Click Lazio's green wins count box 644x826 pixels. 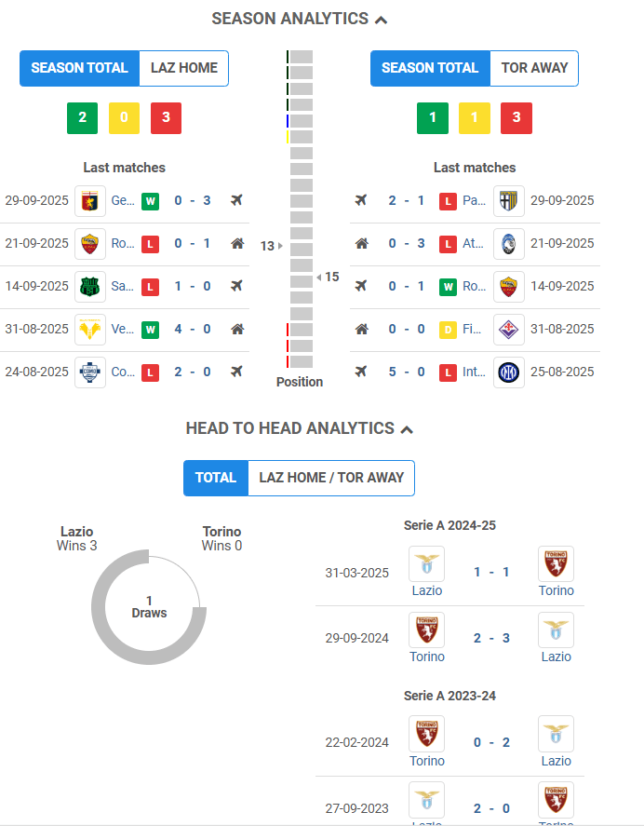click(82, 118)
